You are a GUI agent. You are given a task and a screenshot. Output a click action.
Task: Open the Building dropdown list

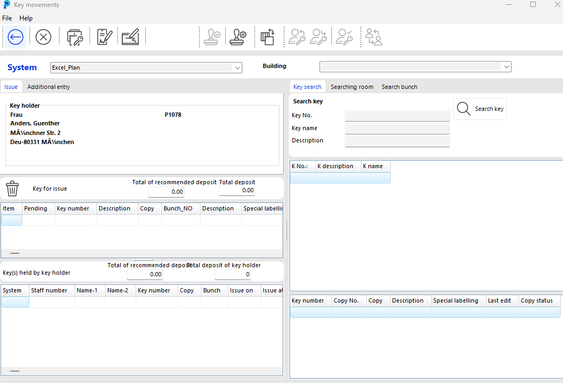tap(506, 67)
